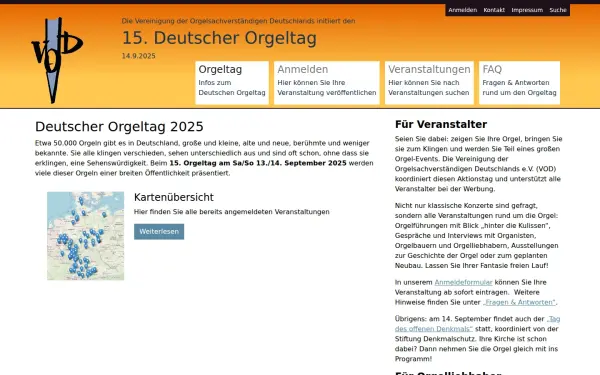Open the Kontakt link in the top bar

(494, 10)
